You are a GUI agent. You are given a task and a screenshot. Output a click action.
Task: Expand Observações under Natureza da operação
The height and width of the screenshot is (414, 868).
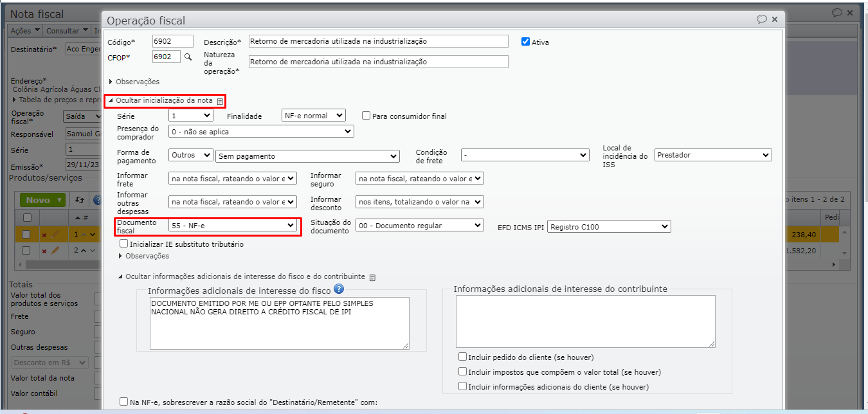tap(134, 82)
